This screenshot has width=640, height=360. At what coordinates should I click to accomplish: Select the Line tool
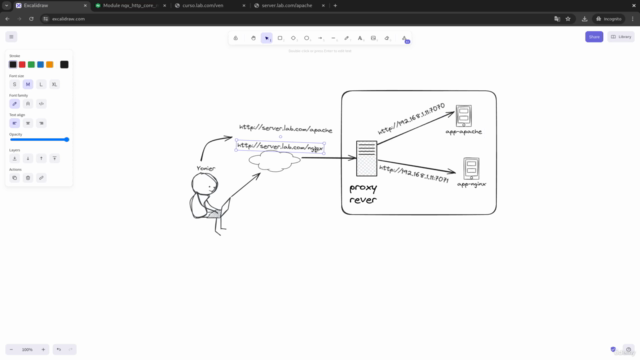[x=333, y=38]
